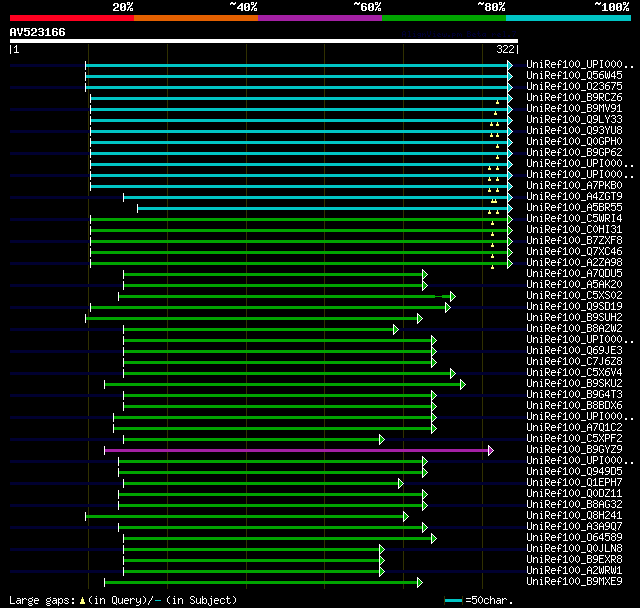Viewport: 640px width, 608px height.
Task: Select the UniRef100_A2ZA98 label
Action: pyautogui.click(x=574, y=262)
